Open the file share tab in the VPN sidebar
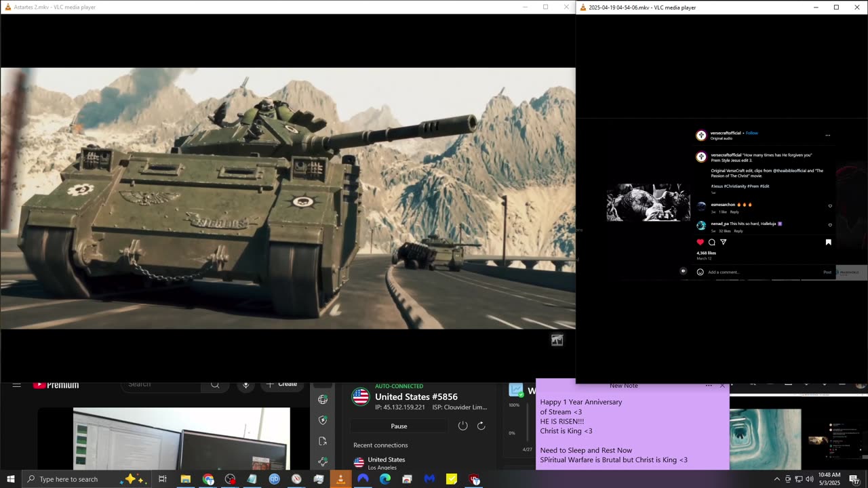This screenshot has height=488, width=868. click(x=323, y=441)
